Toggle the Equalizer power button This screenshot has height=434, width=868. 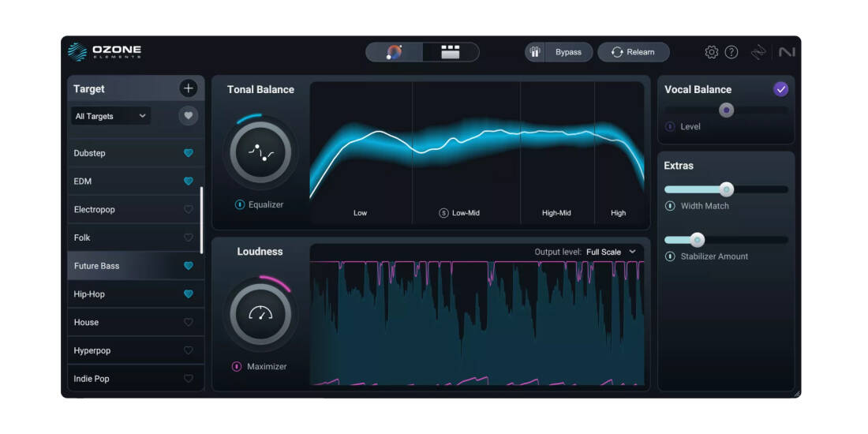pos(240,205)
